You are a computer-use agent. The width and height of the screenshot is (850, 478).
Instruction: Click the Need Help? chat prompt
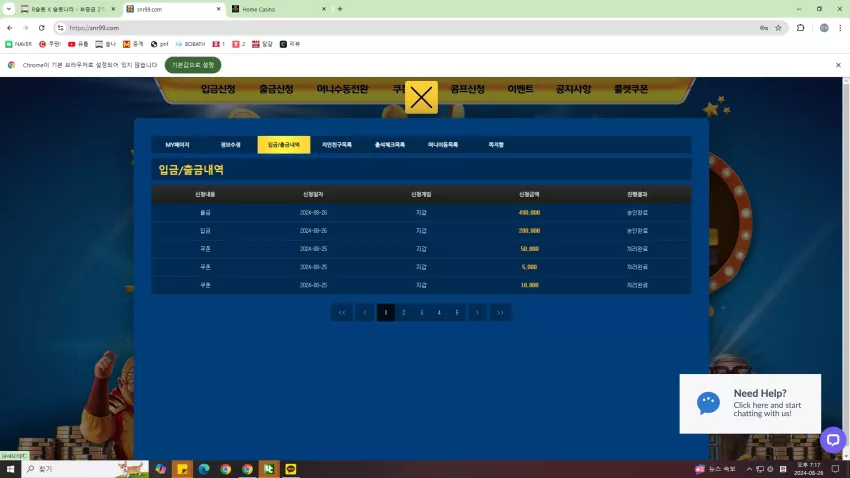(750, 403)
